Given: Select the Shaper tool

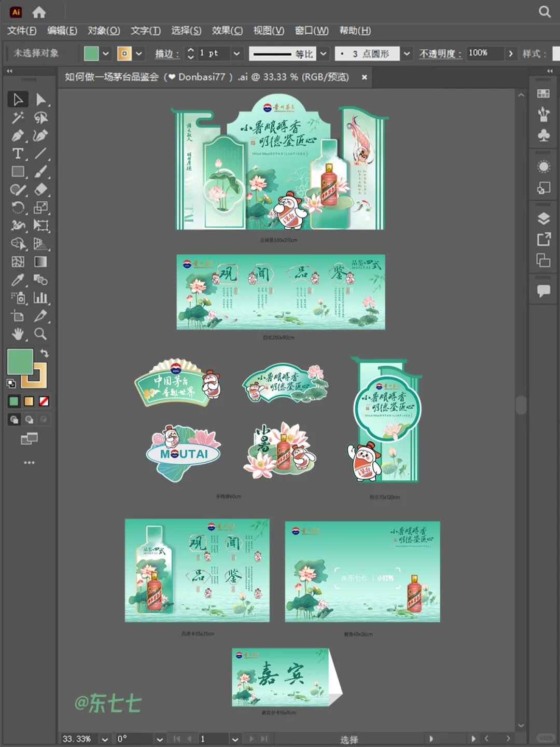Looking at the screenshot, I should pos(18,189).
